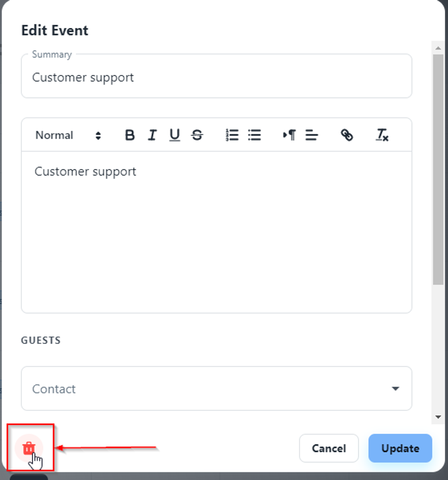This screenshot has height=480, width=448.
Task: Insert a hyperlink
Action: tap(347, 135)
